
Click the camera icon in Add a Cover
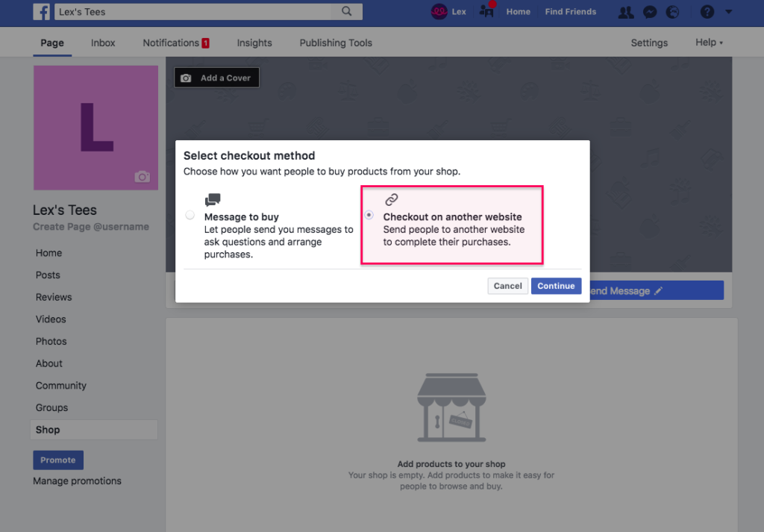coord(186,78)
